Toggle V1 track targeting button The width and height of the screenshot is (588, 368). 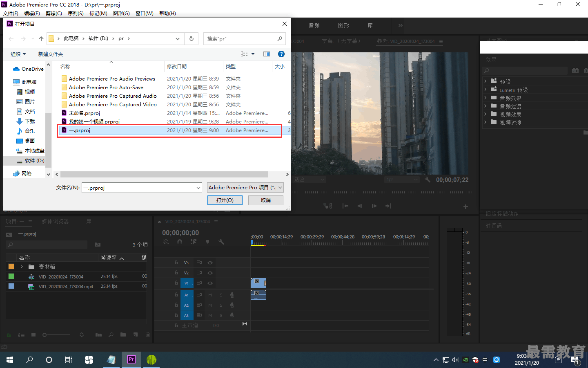[187, 283]
